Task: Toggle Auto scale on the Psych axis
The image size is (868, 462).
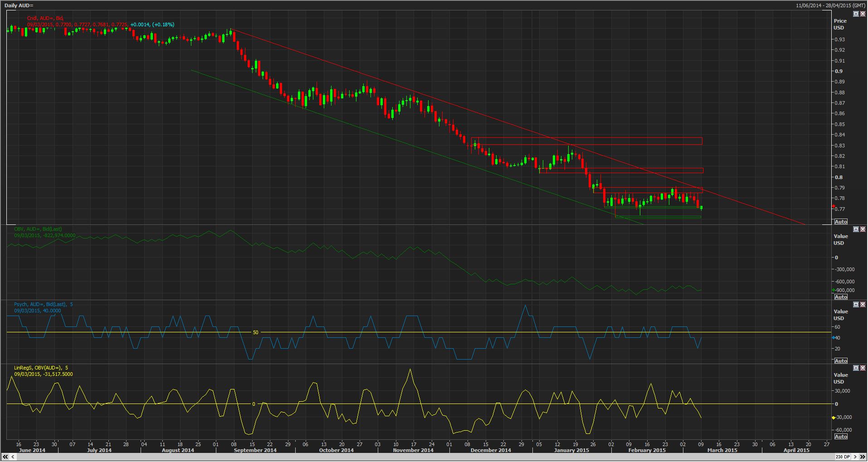Action: [841, 361]
